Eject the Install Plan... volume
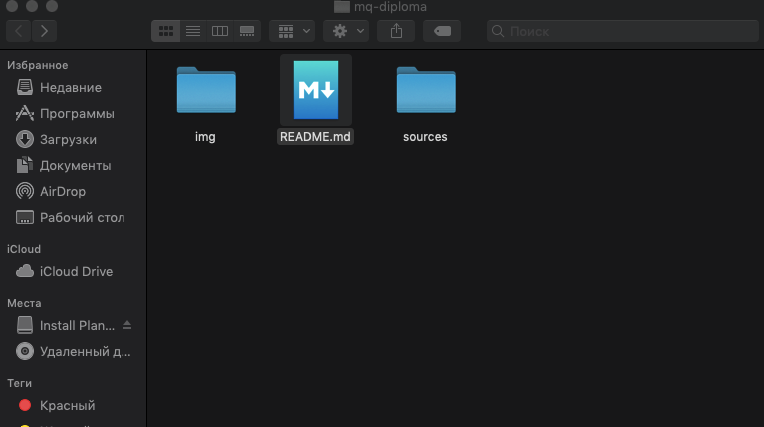The width and height of the screenshot is (764, 427). pyautogui.click(x=127, y=325)
